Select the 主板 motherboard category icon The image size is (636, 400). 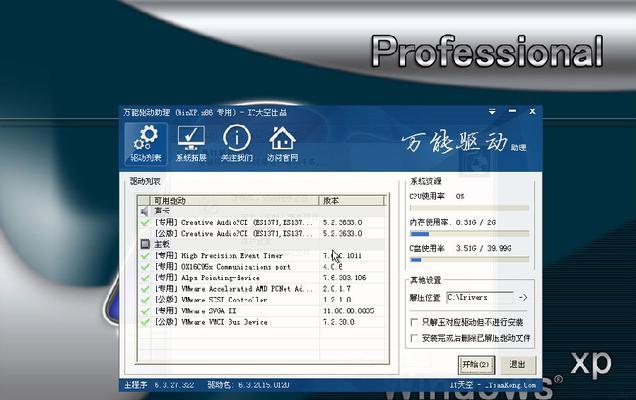[145, 244]
